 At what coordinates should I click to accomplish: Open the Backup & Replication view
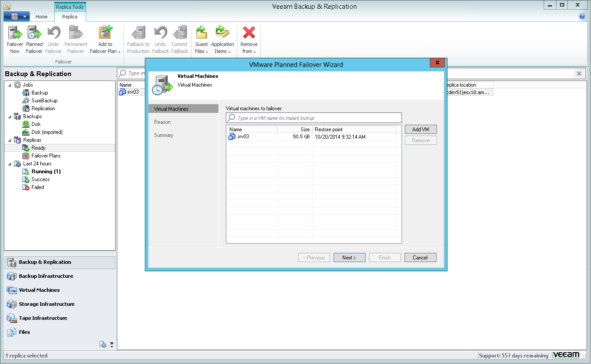(x=60, y=262)
